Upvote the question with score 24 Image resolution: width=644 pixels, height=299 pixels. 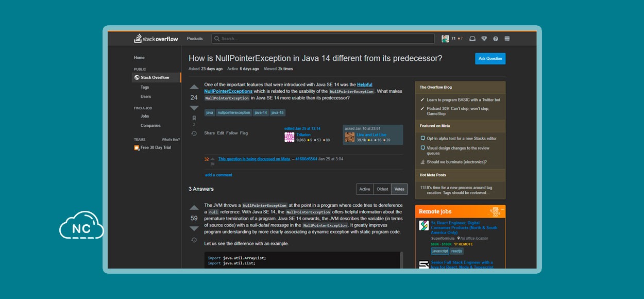pos(194,87)
